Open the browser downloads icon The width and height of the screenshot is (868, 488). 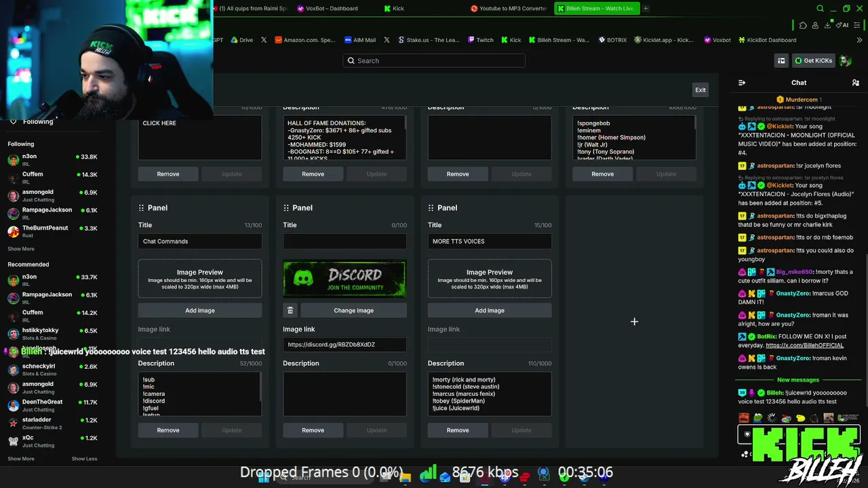click(x=828, y=25)
